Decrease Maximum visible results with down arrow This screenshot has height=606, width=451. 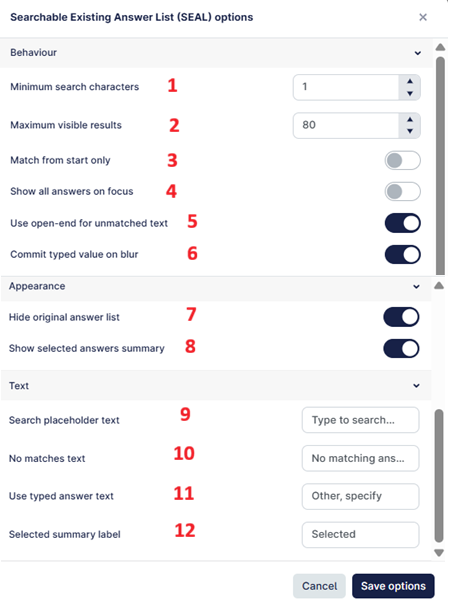click(410, 131)
